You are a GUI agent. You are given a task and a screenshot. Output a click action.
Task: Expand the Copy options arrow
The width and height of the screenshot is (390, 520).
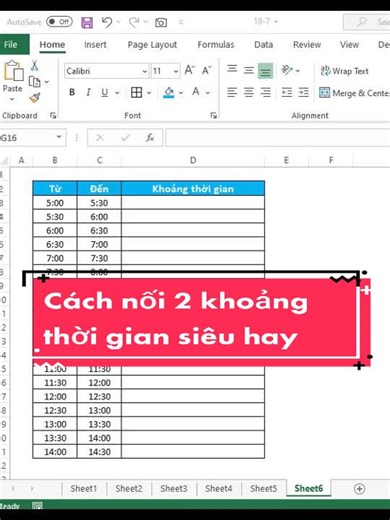47,82
